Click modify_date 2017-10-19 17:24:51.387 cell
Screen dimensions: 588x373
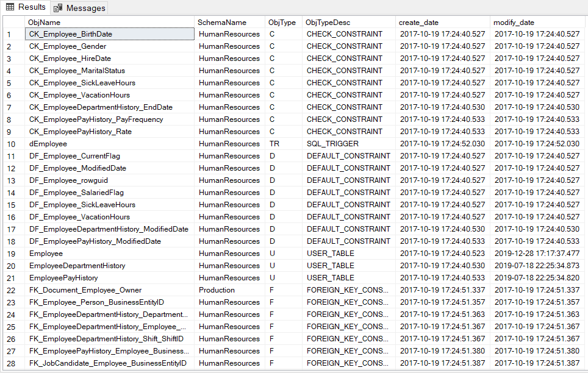(x=539, y=363)
